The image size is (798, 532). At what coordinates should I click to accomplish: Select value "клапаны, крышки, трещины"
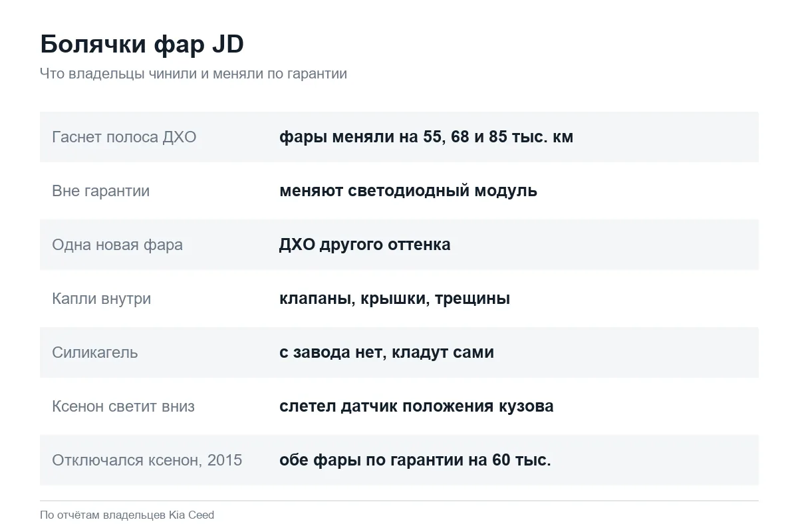point(395,299)
